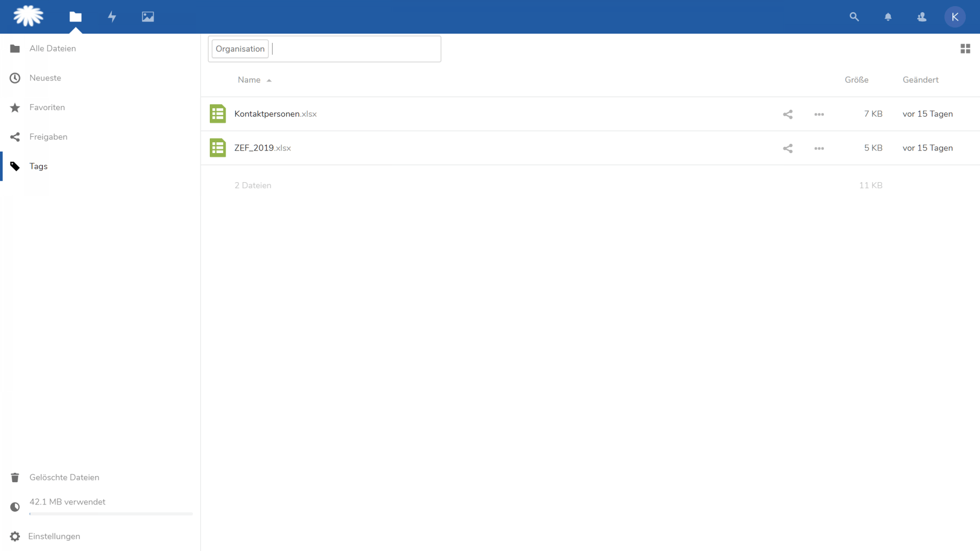This screenshot has height=551, width=980.
Task: Share ZEF_2019.xlsx
Action: click(x=788, y=148)
